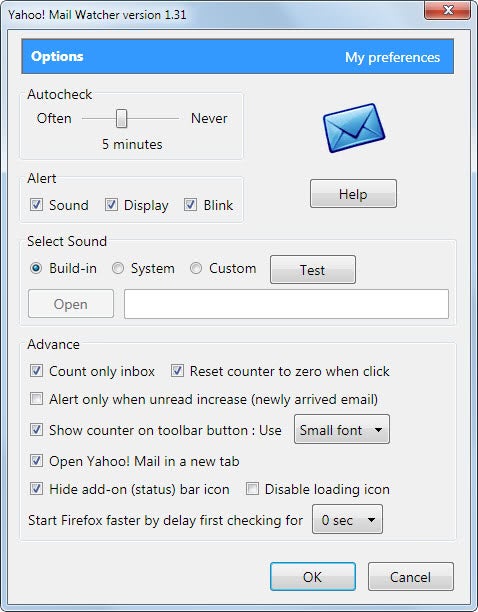Toggle Show counter on toolbar button
Image resolution: width=478 pixels, height=612 pixels.
(x=36, y=430)
